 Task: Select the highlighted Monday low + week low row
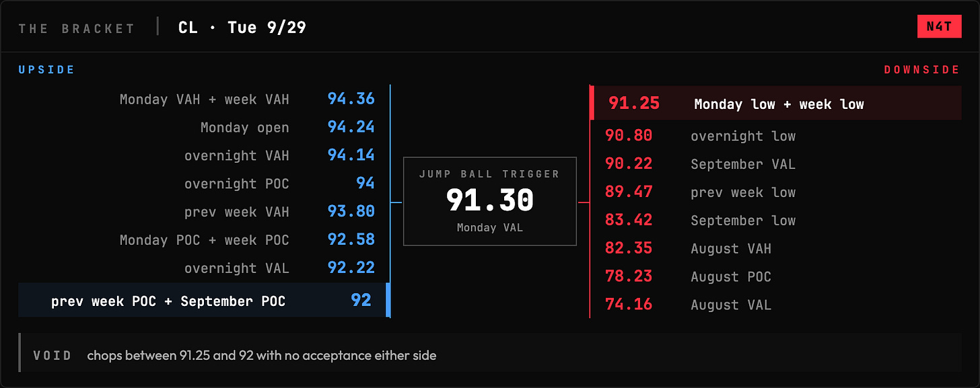pos(776,104)
